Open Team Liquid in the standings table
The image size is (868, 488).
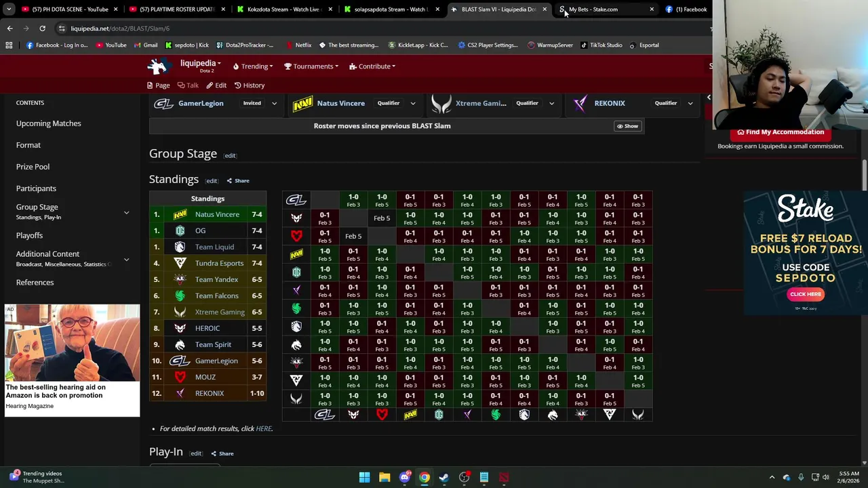[214, 247]
